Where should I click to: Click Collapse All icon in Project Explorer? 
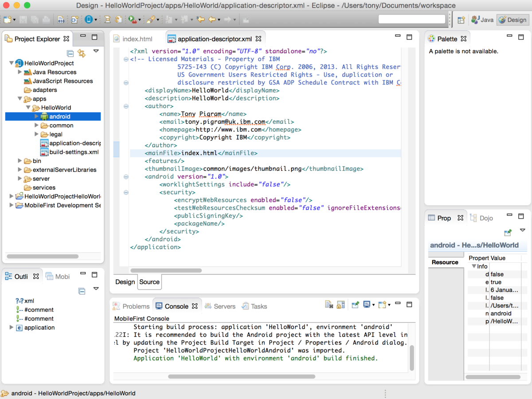click(70, 53)
